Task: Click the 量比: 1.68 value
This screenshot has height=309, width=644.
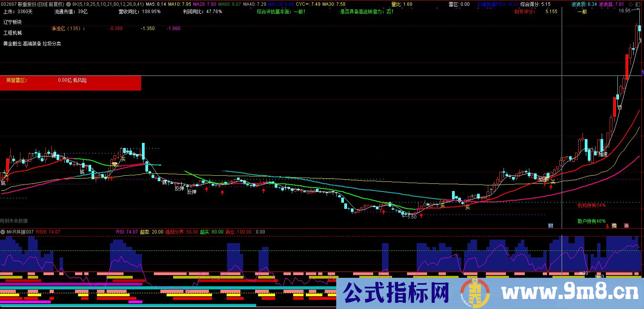Action: pos(402,4)
